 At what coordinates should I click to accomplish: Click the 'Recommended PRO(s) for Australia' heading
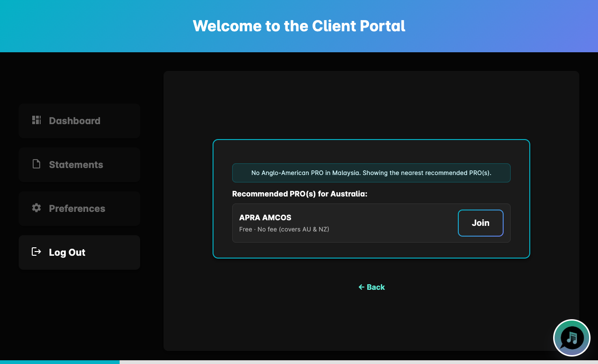point(300,194)
